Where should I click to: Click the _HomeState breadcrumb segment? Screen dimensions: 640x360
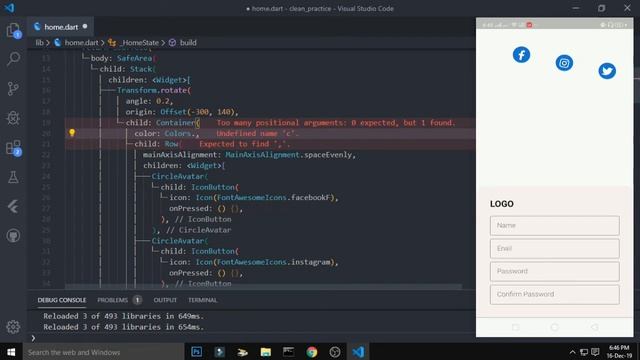tap(140, 42)
